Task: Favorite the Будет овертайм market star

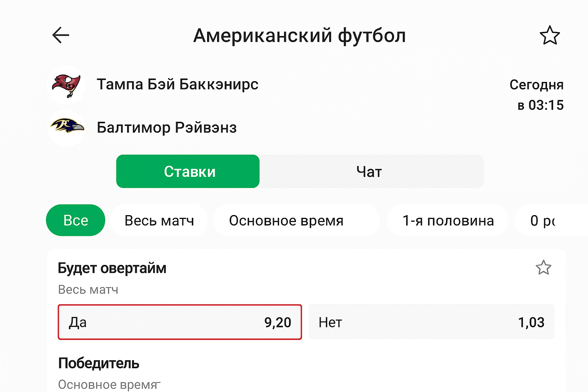Action: click(x=543, y=268)
